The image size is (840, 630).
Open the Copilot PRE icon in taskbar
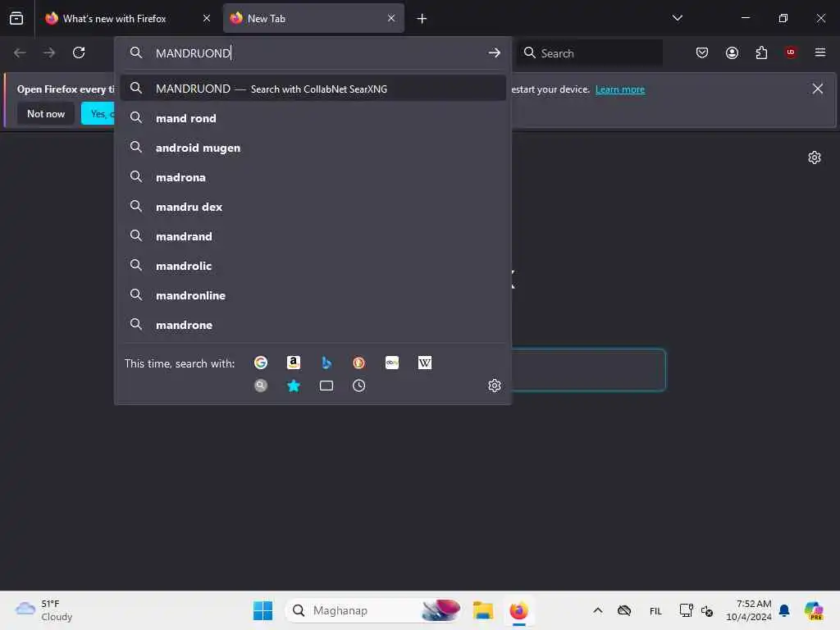(814, 610)
